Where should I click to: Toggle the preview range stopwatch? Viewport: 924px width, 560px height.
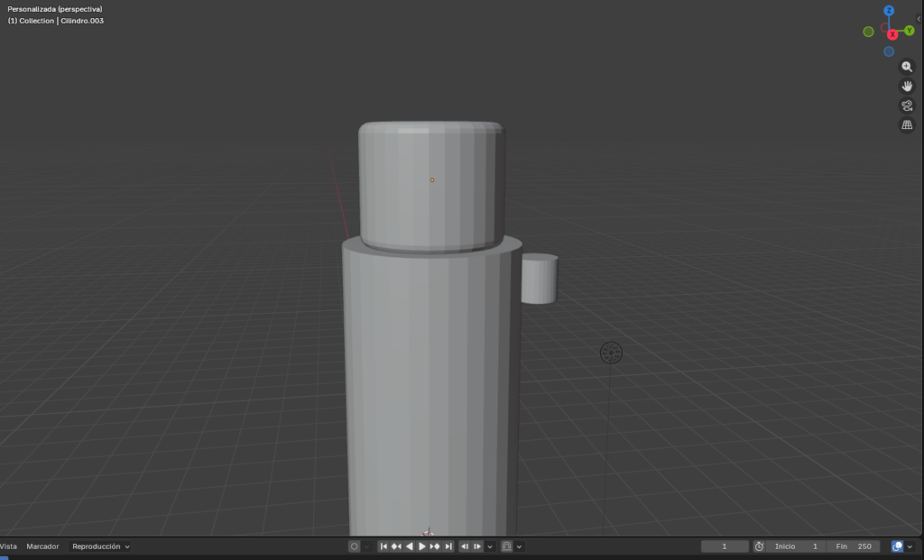761,546
